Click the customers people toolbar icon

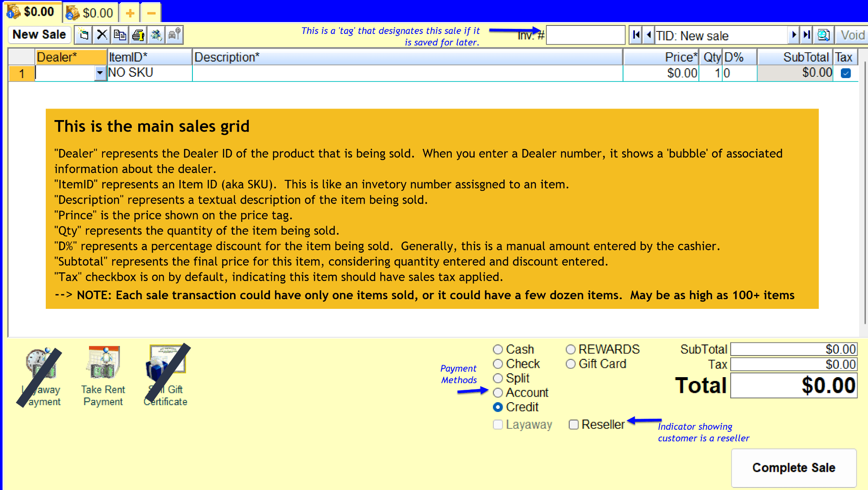[156, 35]
